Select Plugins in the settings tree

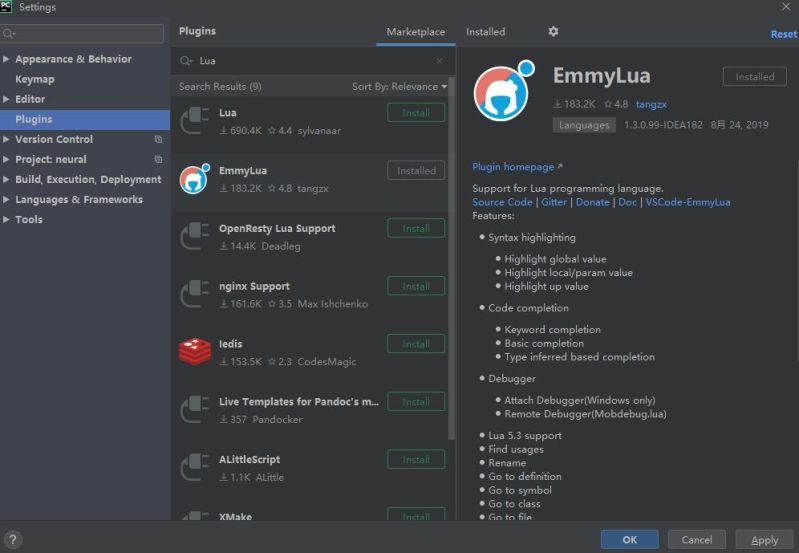coord(85,119)
